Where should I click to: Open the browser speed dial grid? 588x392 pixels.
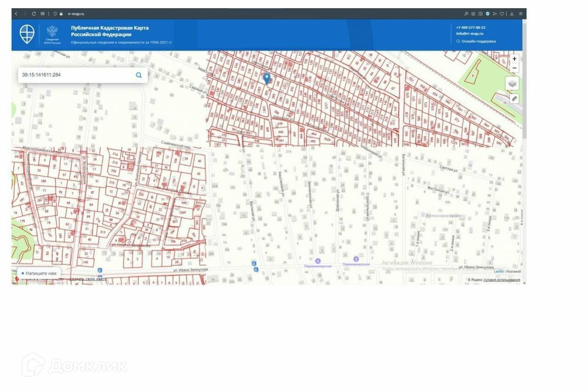click(43, 14)
